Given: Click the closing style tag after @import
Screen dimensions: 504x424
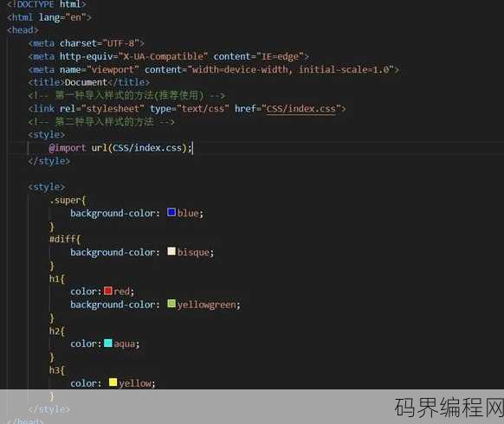Looking at the screenshot, I should [x=48, y=161].
